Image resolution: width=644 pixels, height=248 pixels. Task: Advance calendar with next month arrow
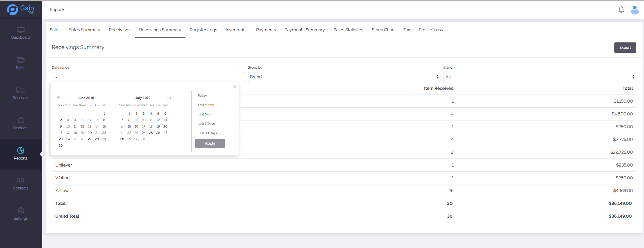169,98
